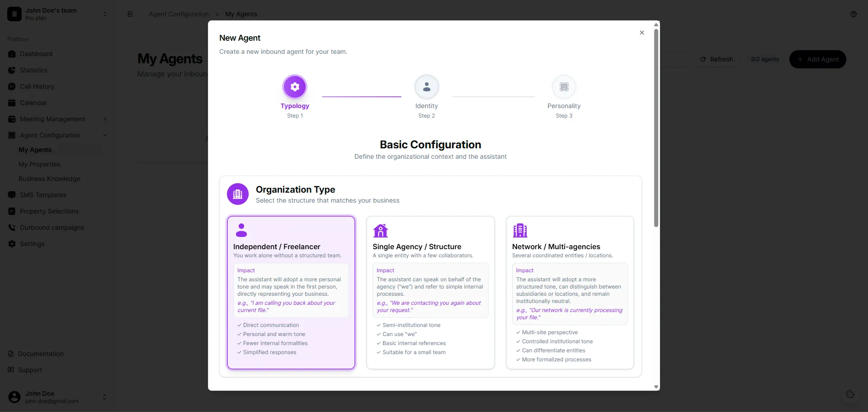Screen dimensions: 868x412
Task: Click the Add Agent button
Action: click(818, 59)
